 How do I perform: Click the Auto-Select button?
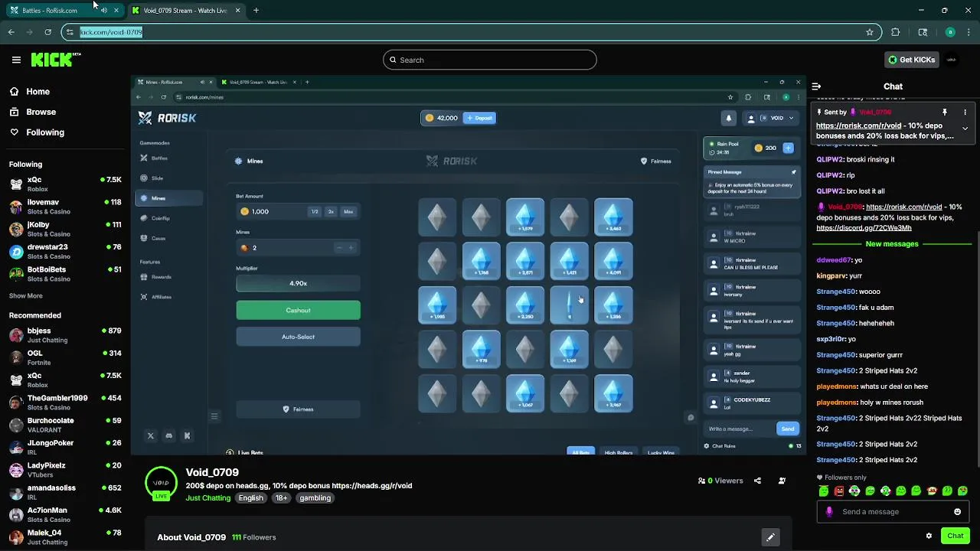click(298, 337)
